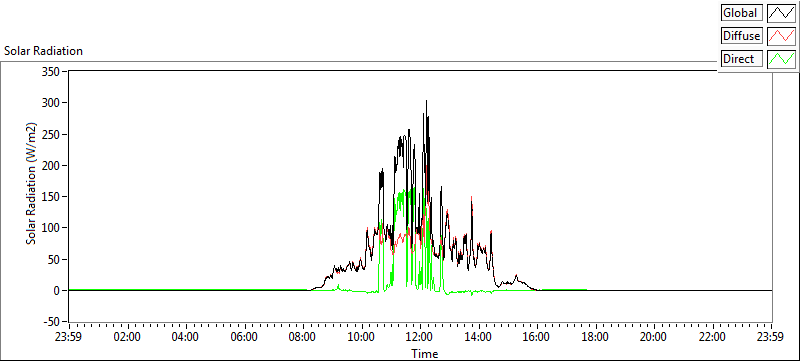Screen dimensions: 800x361
Task: Click the Solar Radiation (W/m2) axis label
Action: tap(32, 184)
